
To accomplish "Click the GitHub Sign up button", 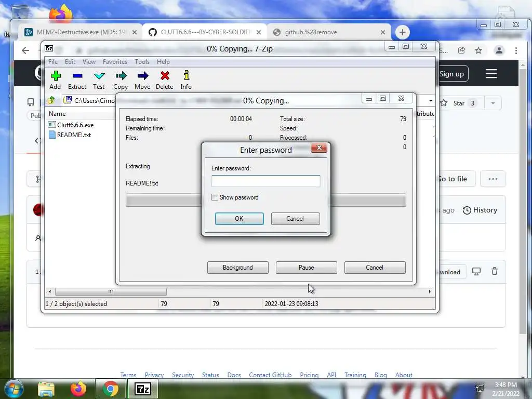I will pos(454,74).
